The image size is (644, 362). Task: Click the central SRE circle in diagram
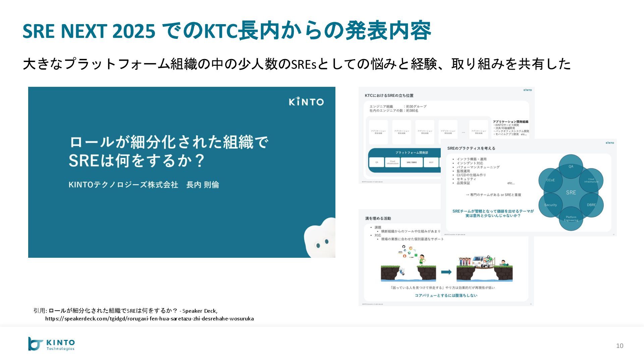coord(571,192)
